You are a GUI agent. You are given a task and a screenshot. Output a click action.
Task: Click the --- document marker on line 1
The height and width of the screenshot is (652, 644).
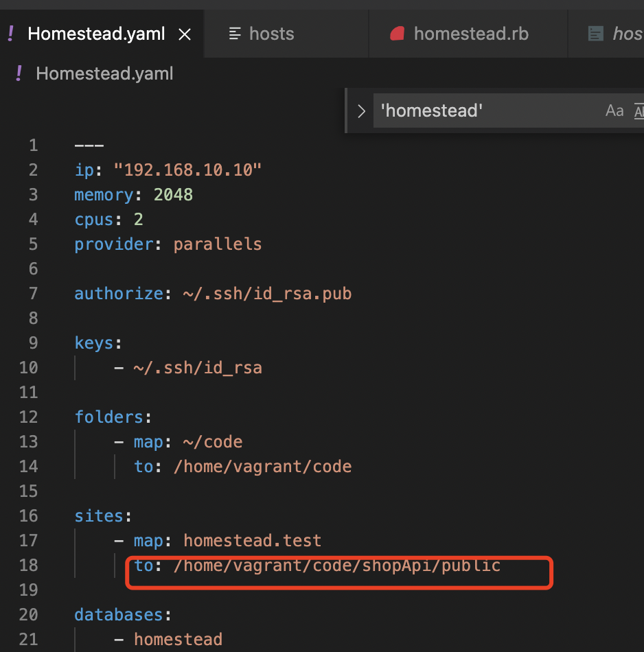click(x=89, y=145)
